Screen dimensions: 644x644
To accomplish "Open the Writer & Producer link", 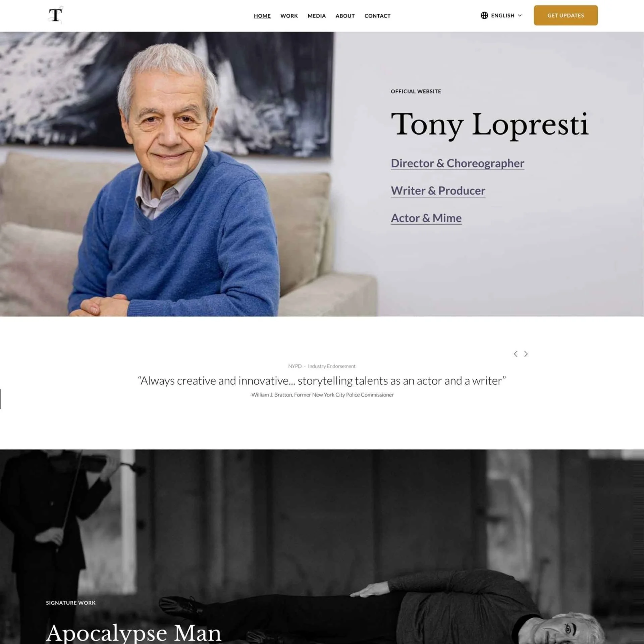I will [x=438, y=191].
